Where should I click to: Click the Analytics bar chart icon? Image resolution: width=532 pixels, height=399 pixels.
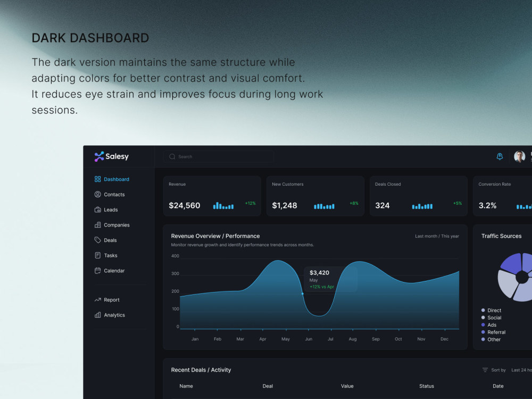pos(98,315)
